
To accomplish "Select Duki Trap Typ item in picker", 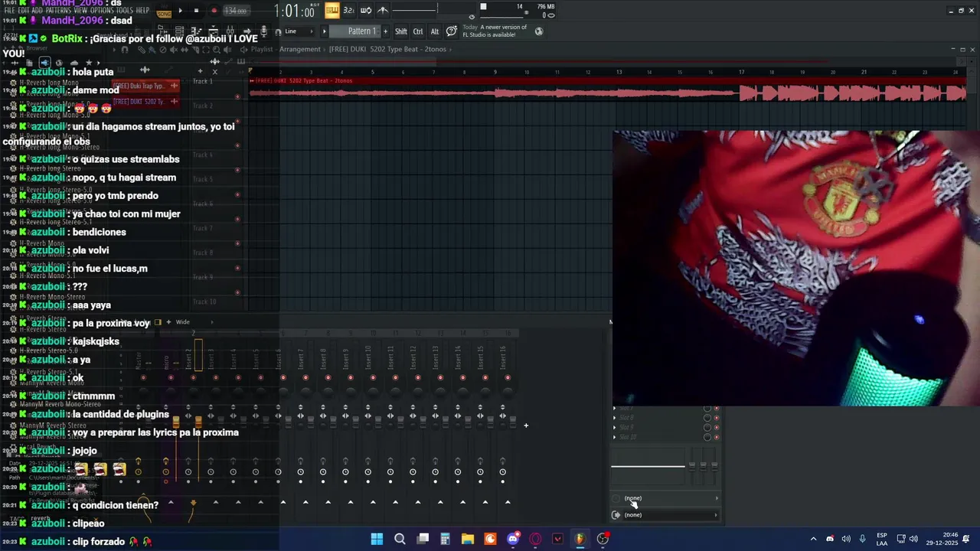I will click(145, 86).
